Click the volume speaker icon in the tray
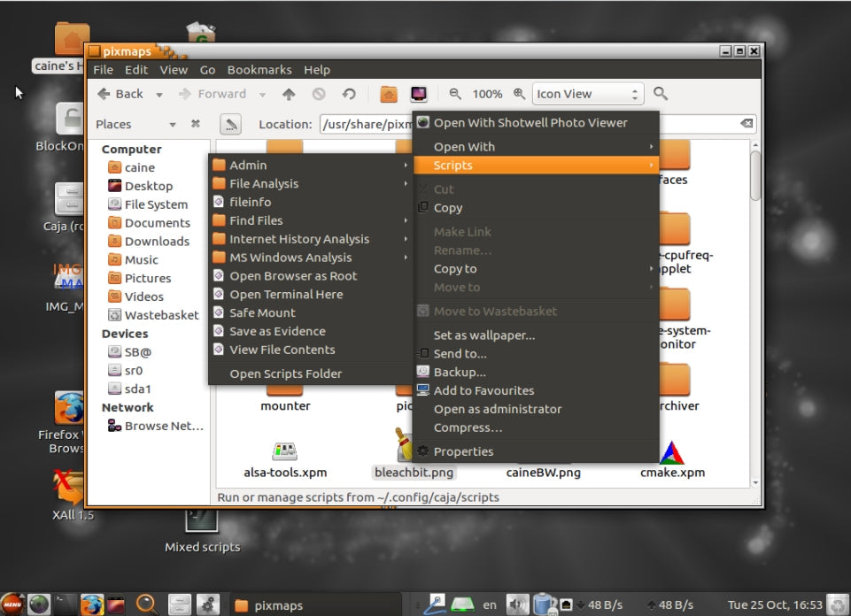Viewport: 851px width, 616px height. (517, 604)
